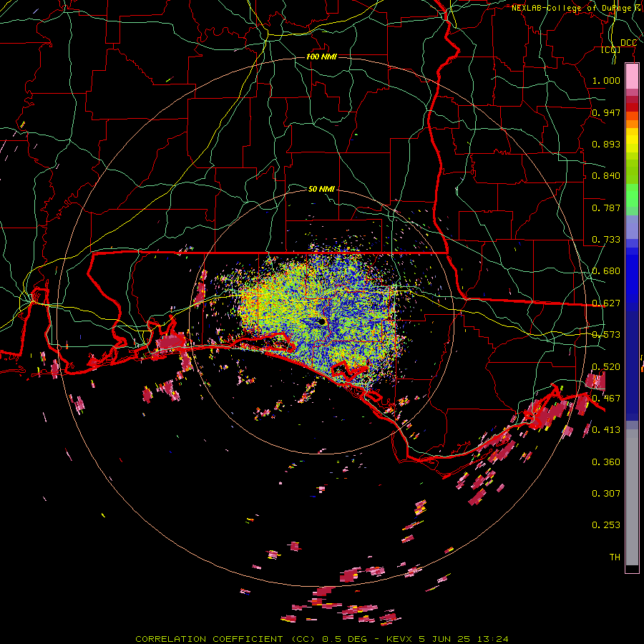Click the 0.733 value on the color scale

click(x=606, y=240)
